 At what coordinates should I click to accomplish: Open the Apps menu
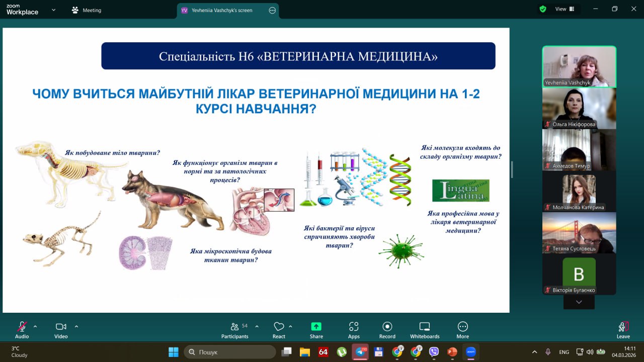[x=354, y=329]
